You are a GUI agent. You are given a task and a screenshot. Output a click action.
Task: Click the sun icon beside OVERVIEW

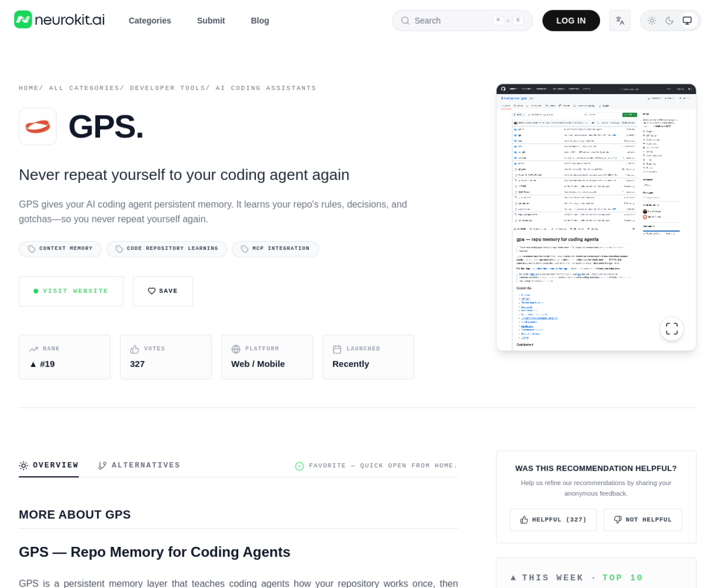[x=24, y=465]
